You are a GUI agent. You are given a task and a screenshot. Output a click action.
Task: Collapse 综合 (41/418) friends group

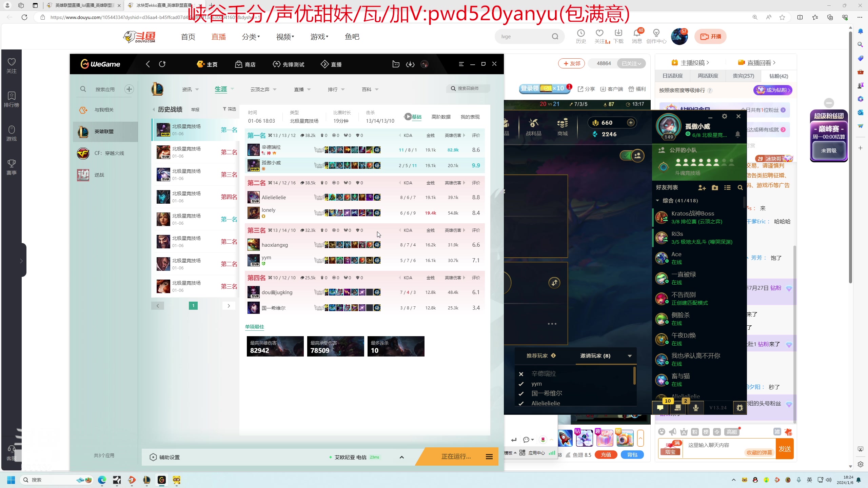657,201
